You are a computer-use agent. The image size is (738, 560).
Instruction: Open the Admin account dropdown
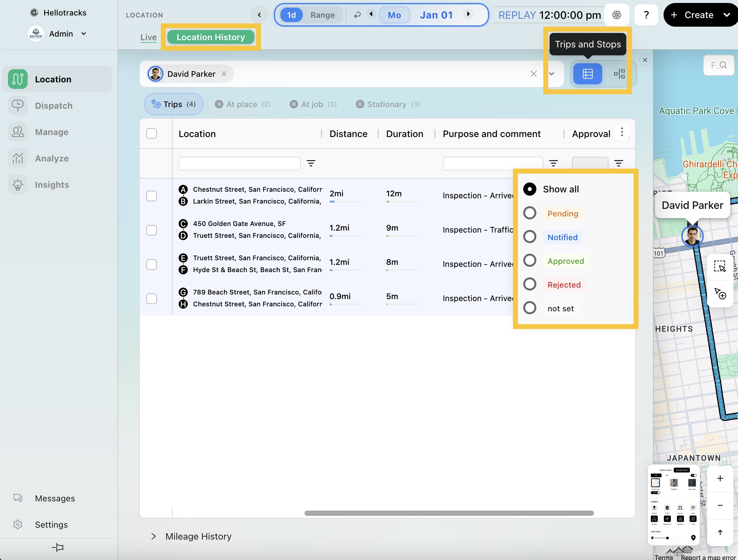click(84, 34)
